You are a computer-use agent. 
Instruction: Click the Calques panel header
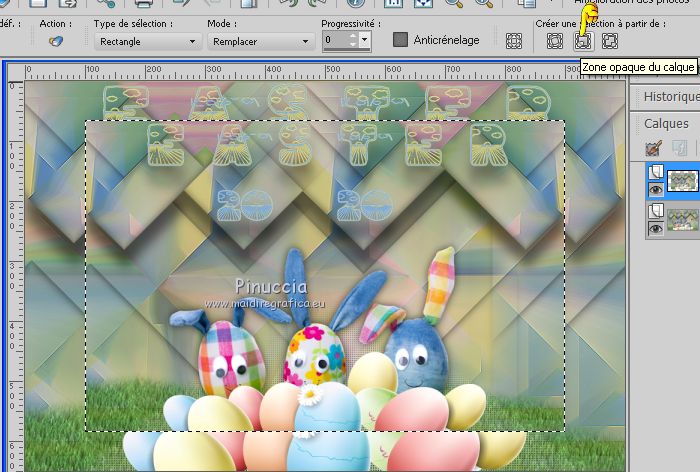[x=665, y=123]
